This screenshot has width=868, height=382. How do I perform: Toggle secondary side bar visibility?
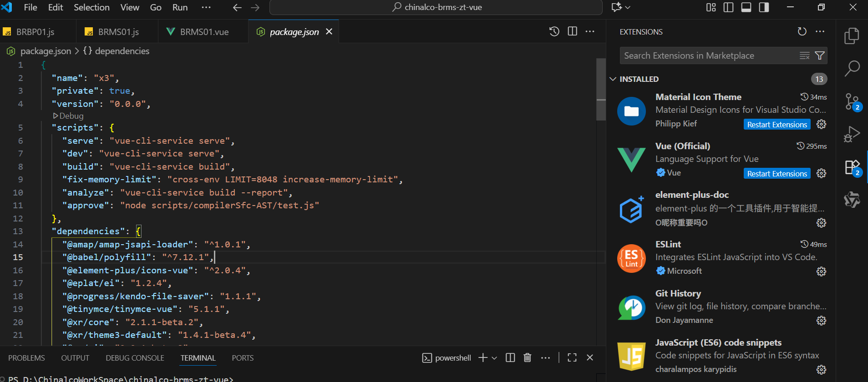(x=764, y=7)
